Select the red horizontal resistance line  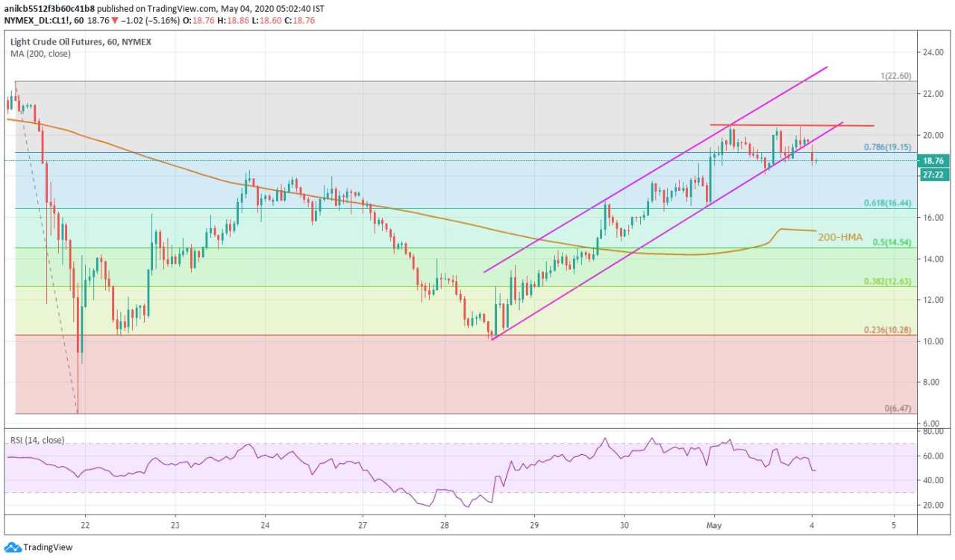(x=791, y=125)
